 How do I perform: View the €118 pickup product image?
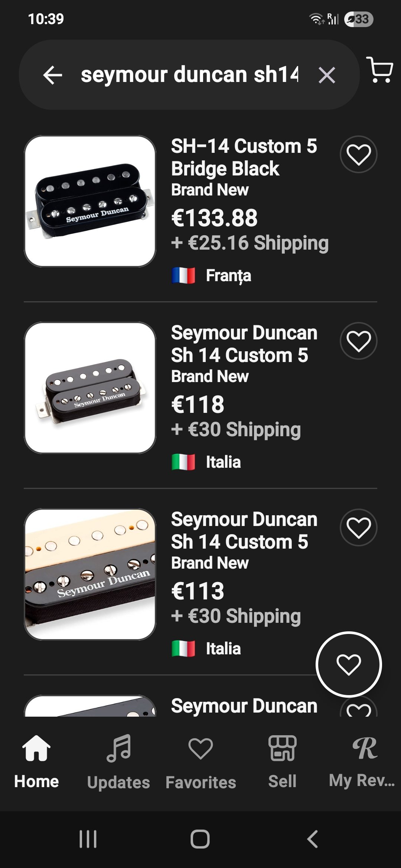(90, 388)
